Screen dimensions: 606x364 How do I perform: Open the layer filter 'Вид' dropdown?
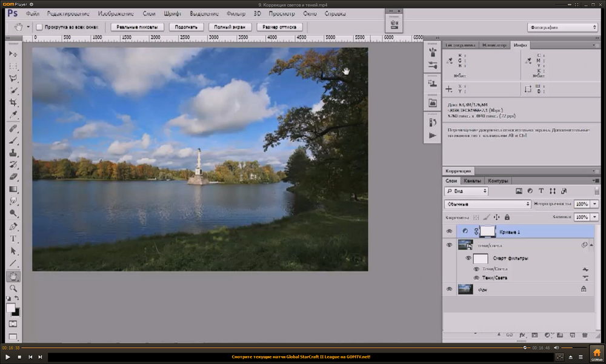click(x=467, y=191)
